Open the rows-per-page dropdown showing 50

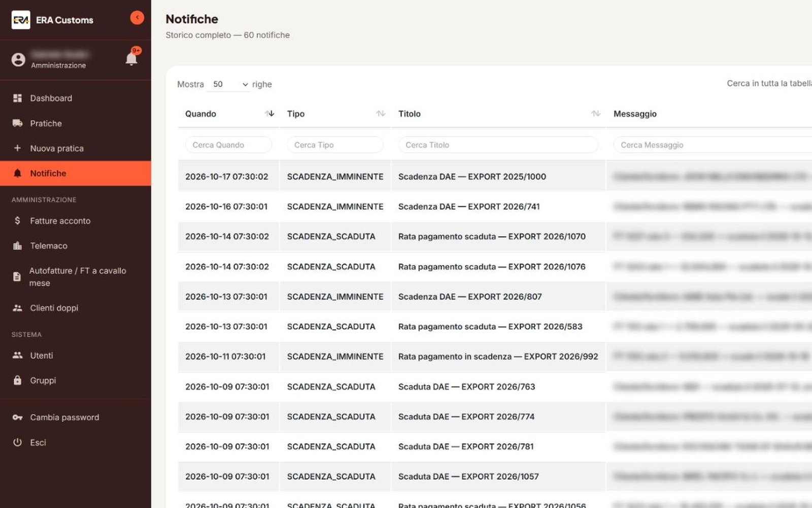coord(228,84)
